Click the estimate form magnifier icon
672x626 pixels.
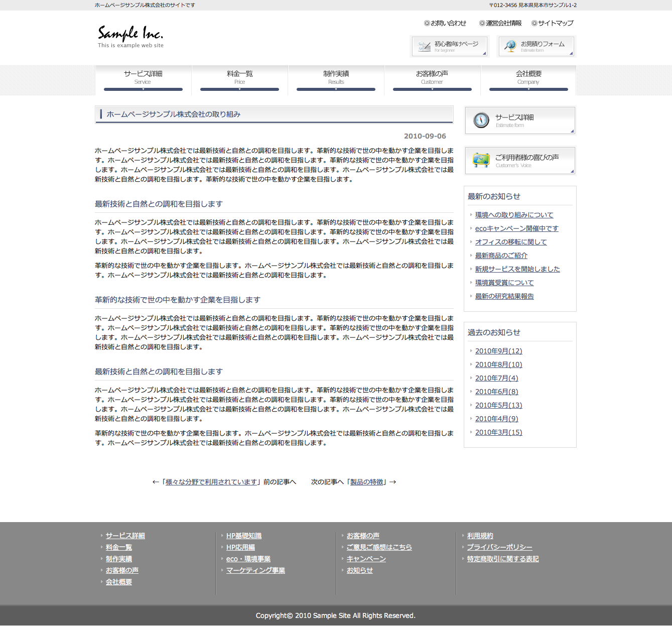tap(510, 46)
